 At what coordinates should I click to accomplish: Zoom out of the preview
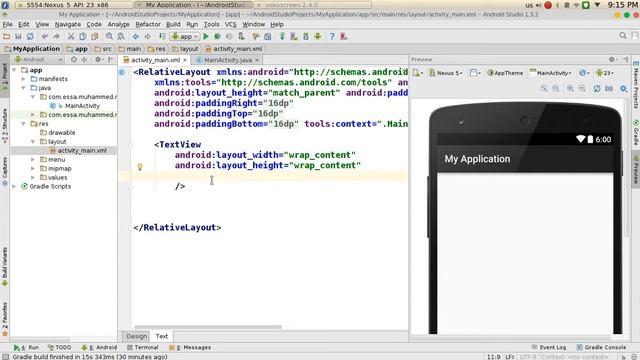tap(582, 88)
